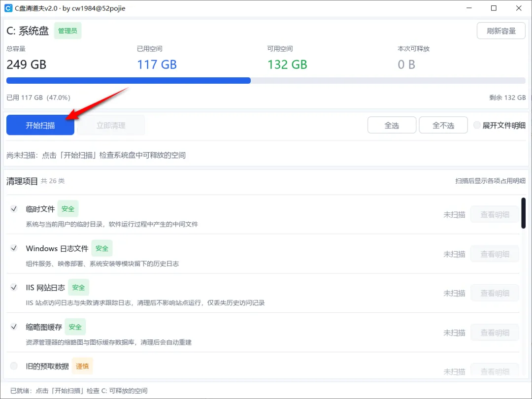
Task: Click the 安全 tag beside IIS 网站日志
Action: pyautogui.click(x=78, y=288)
